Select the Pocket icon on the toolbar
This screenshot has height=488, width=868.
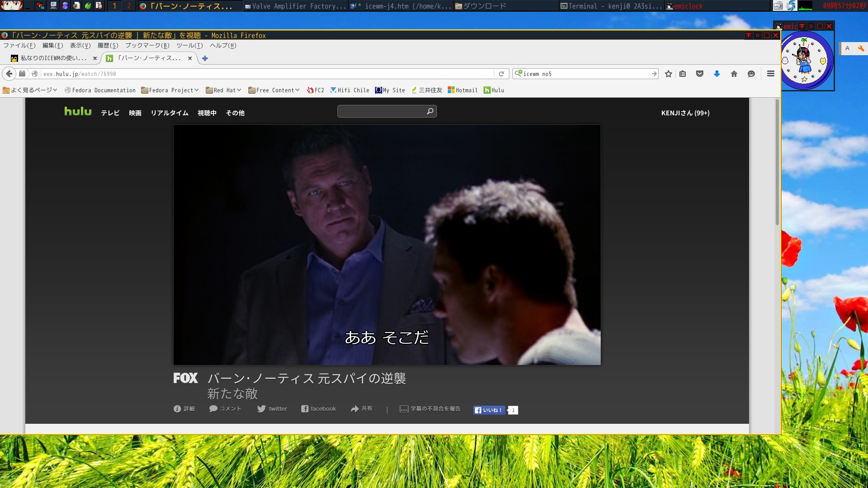700,74
